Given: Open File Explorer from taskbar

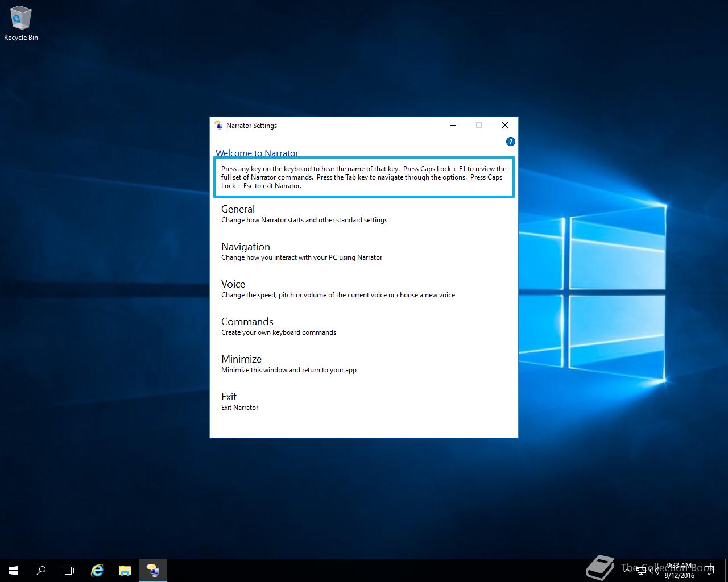Looking at the screenshot, I should pyautogui.click(x=125, y=571).
